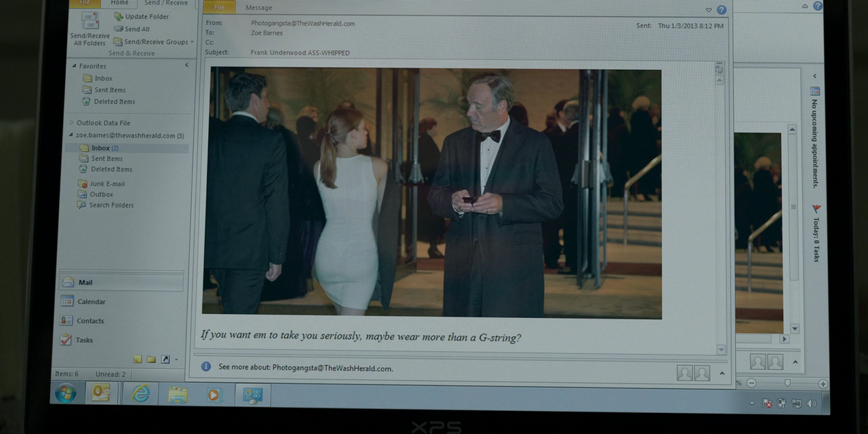Open the File tab in the message window
Image resolution: width=868 pixels, height=434 pixels.
pos(219,7)
